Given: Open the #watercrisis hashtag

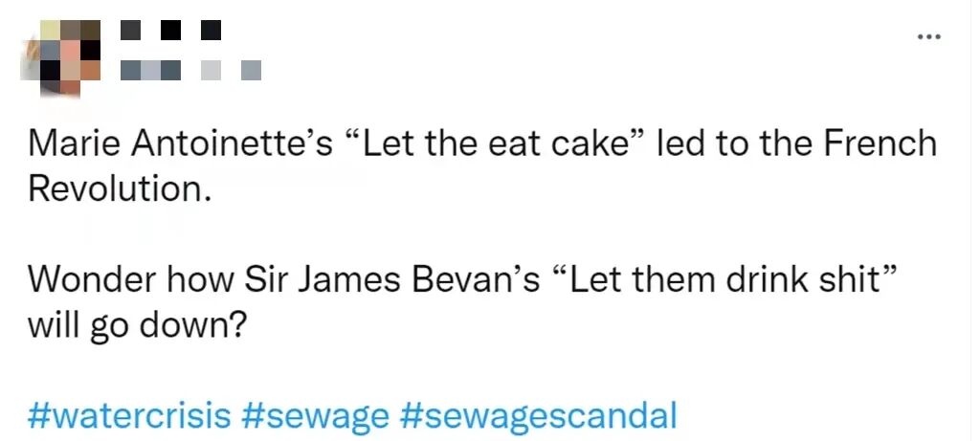Looking at the screenshot, I should (129, 416).
